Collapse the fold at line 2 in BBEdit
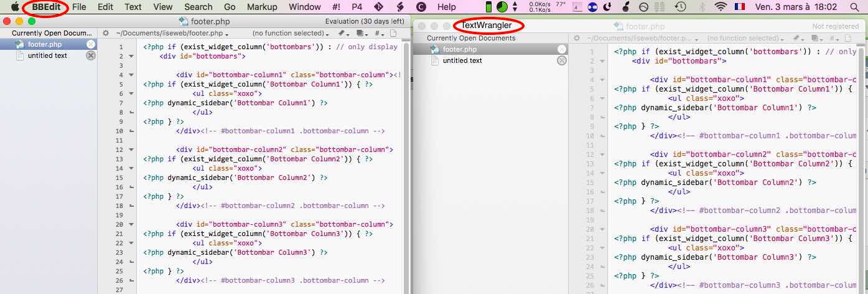Viewport: 868px width, 294px height. [131, 56]
